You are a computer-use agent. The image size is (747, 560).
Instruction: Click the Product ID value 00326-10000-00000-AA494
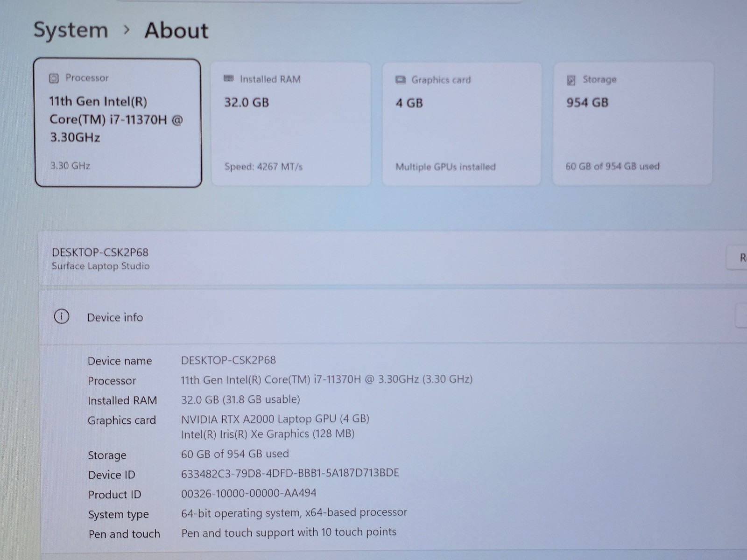249,493
